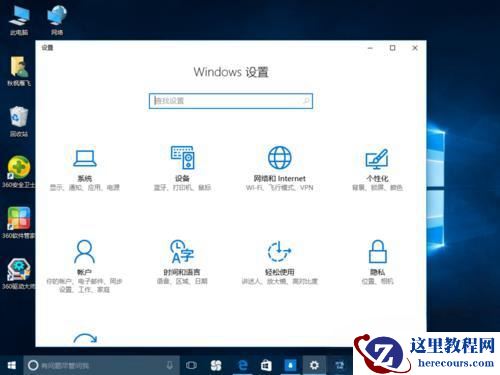Click the Cortana microphone icon
The image size is (500, 375).
click(170, 365)
